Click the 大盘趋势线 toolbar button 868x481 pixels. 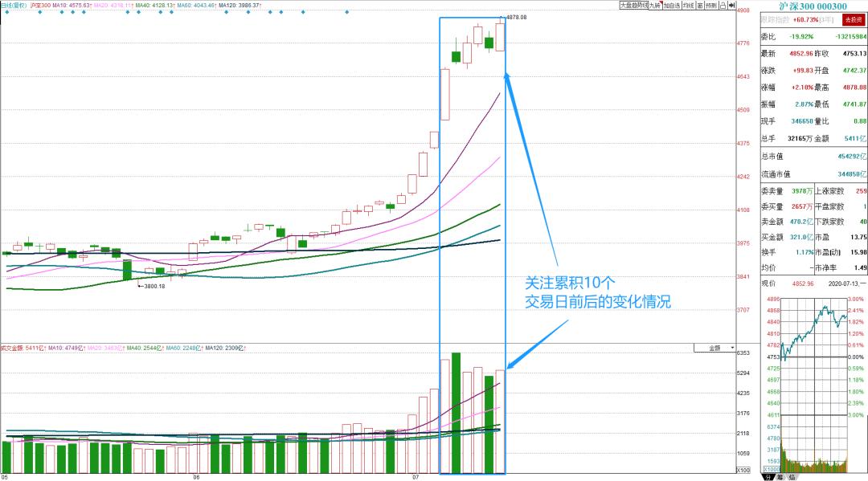[x=634, y=5]
